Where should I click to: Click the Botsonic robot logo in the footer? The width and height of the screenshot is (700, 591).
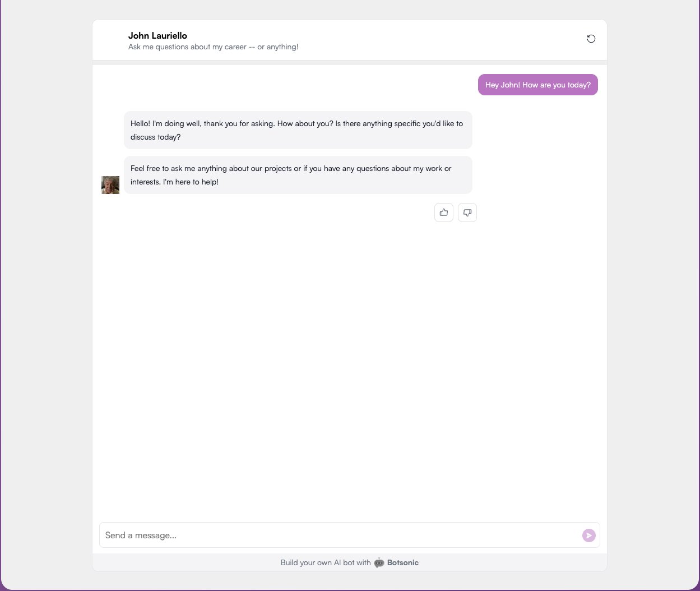tap(379, 562)
